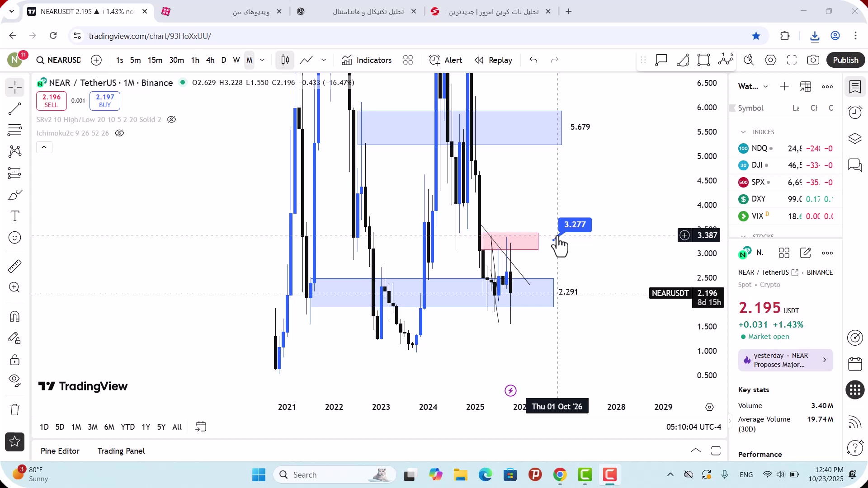Select the 15m timeframe
868x488 pixels.
pos(155,60)
